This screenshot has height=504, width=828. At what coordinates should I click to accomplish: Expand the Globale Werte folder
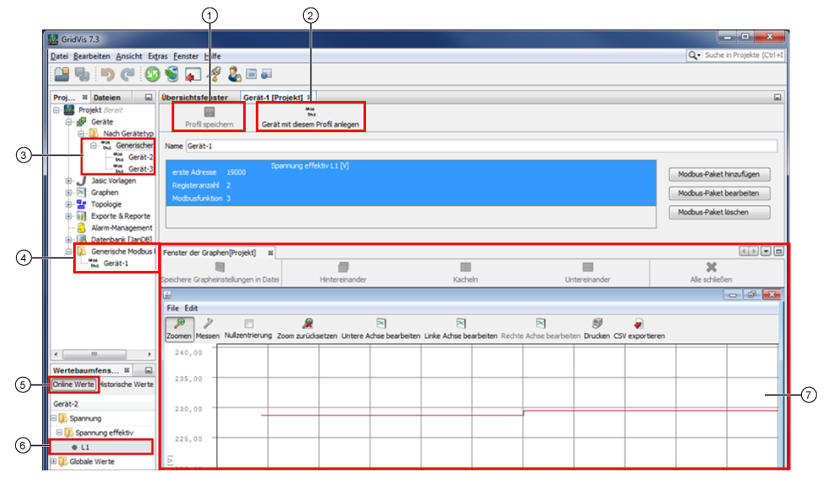coord(54,462)
